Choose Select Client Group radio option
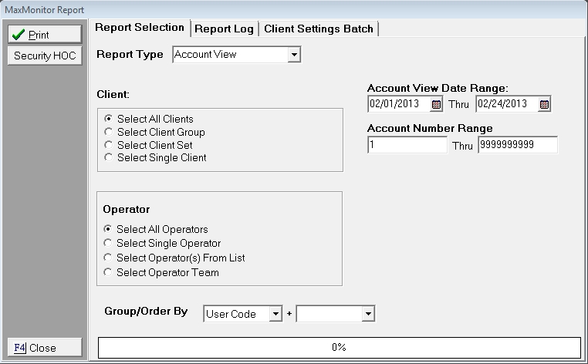 (109, 132)
